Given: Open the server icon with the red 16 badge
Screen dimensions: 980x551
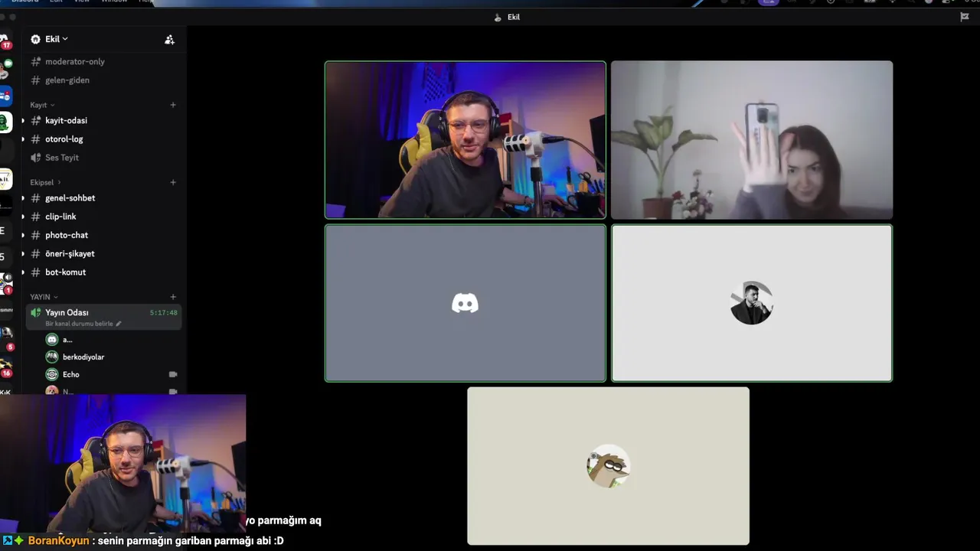Looking at the screenshot, I should [5, 367].
